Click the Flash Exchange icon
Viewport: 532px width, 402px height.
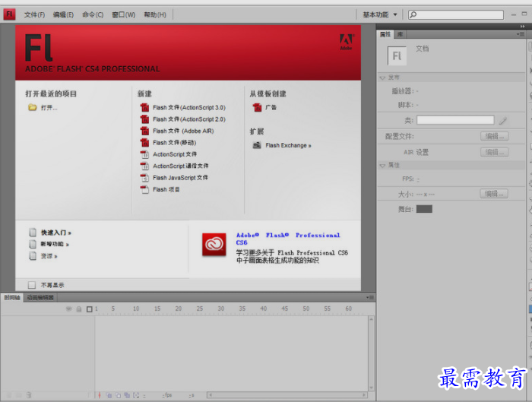coord(257,145)
